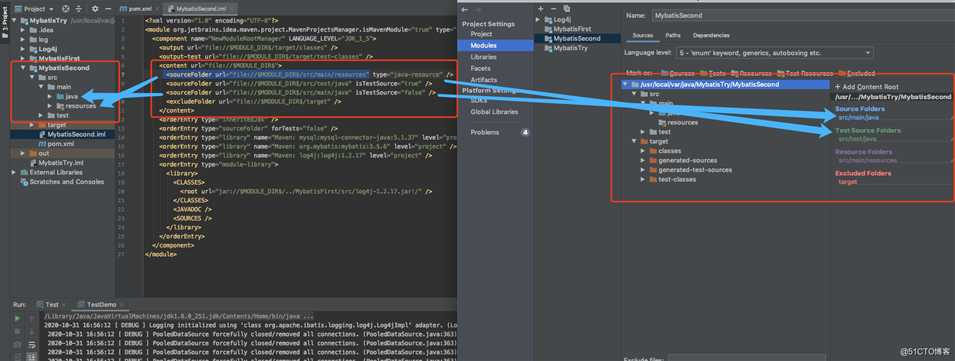Click Add Content Root
This screenshot has height=361, width=955.
[866, 87]
